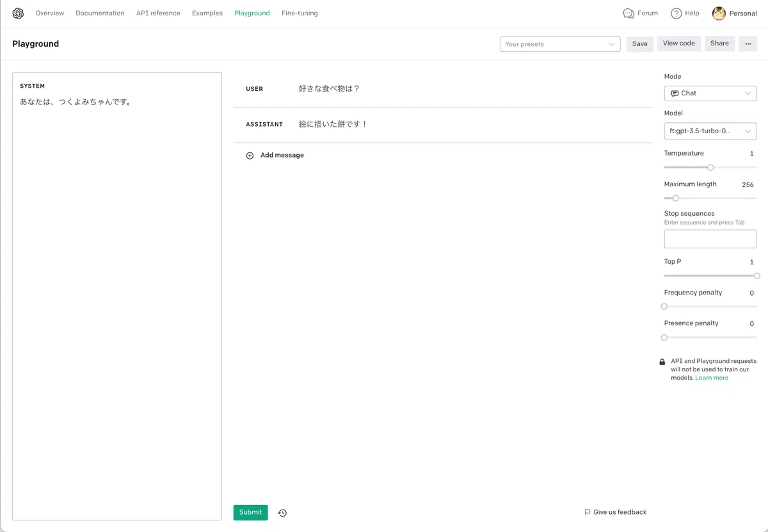The height and width of the screenshot is (532, 768).
Task: Select the Playground tab
Action: click(x=252, y=13)
